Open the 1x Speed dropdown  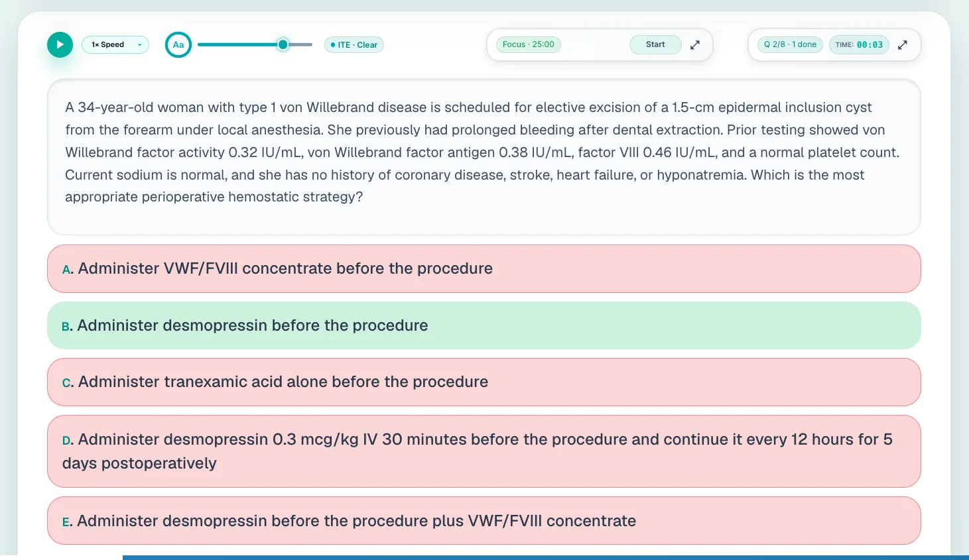[115, 44]
